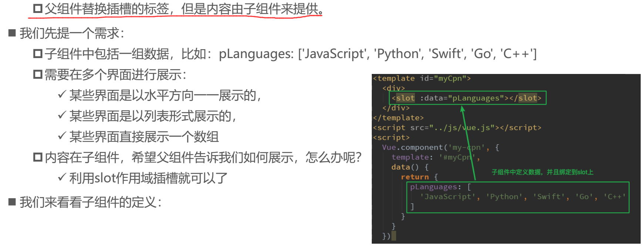Click the code line 'template id="myCpn"'
The width and height of the screenshot is (644, 247).
pos(422,78)
